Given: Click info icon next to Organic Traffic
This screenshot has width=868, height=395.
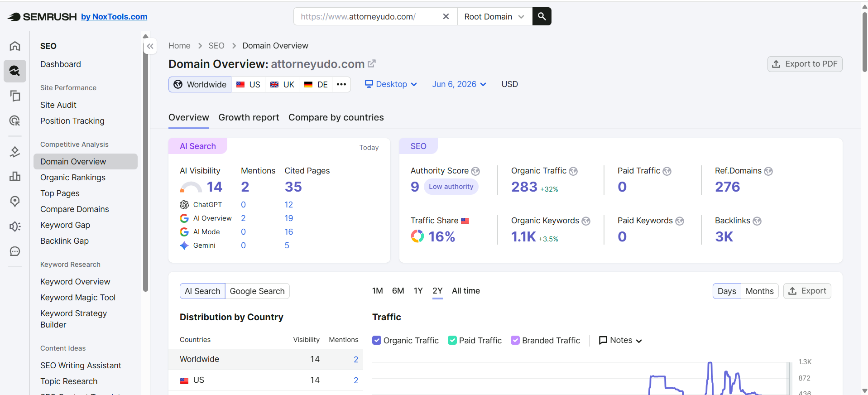Looking at the screenshot, I should click(573, 171).
